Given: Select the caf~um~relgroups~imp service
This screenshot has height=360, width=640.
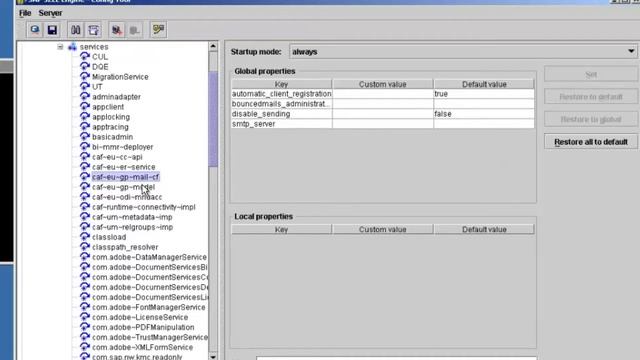Looking at the screenshot, I should pyautogui.click(x=132, y=227).
